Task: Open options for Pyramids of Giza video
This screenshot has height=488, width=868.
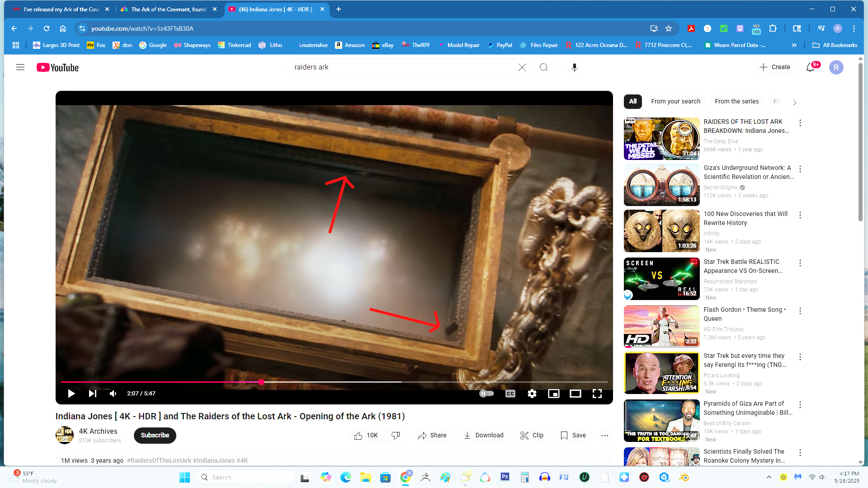Action: click(x=800, y=405)
